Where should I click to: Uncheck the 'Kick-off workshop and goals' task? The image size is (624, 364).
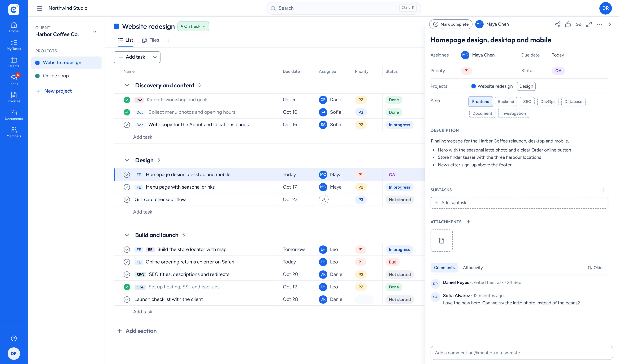[127, 100]
